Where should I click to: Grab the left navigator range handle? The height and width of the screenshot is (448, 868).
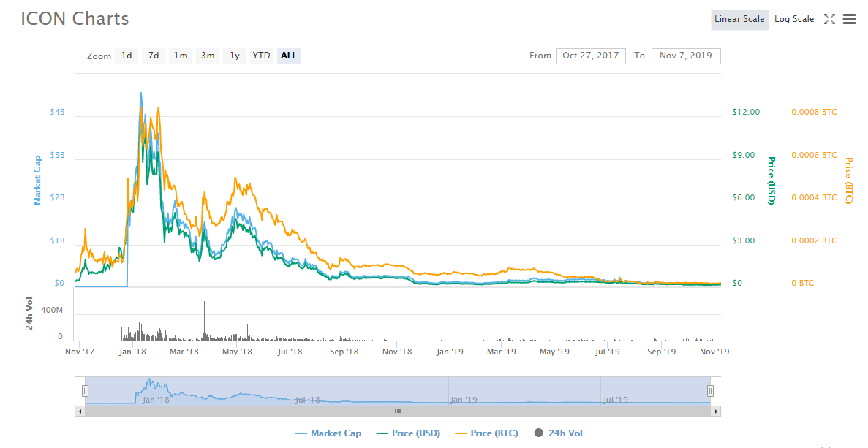pos(86,391)
